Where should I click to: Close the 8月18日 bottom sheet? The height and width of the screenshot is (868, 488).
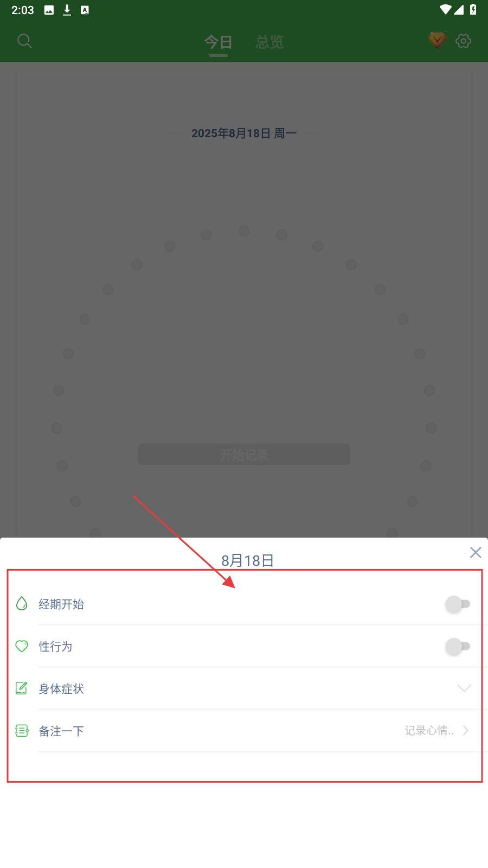click(476, 552)
